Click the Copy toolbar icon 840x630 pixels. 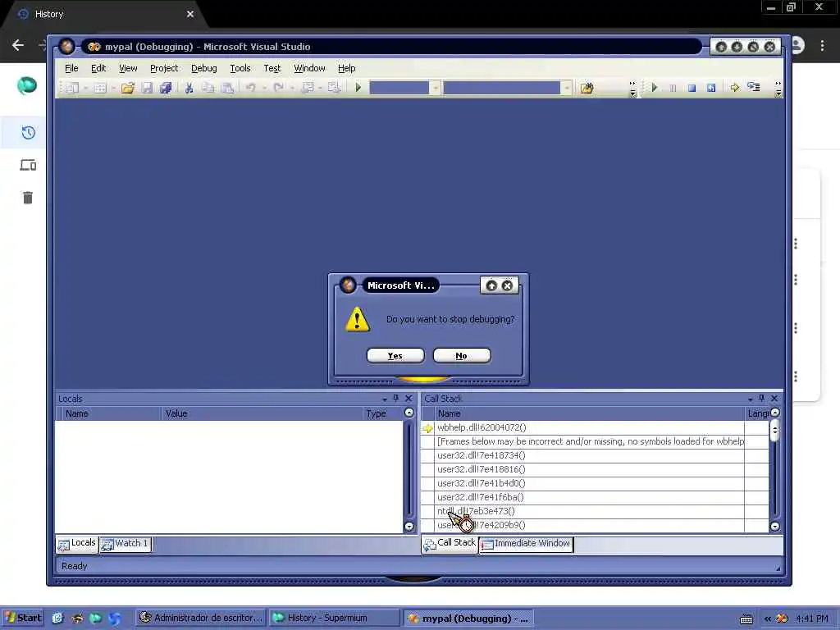[x=208, y=88]
